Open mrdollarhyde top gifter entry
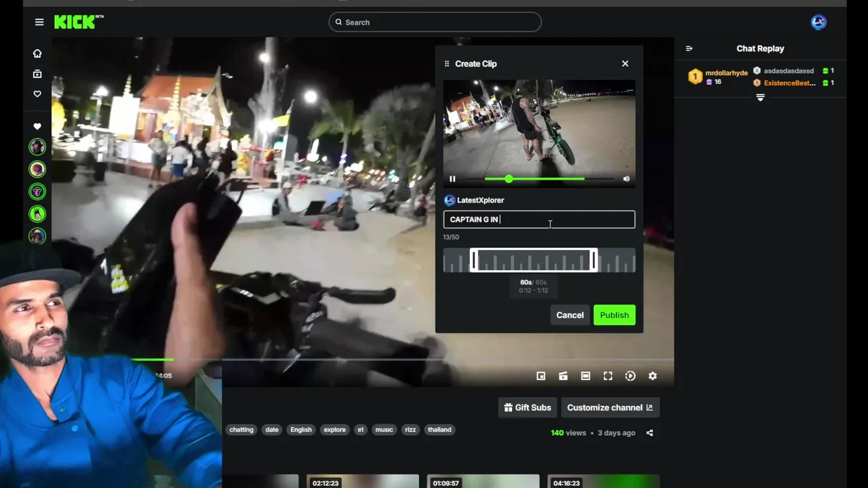The width and height of the screenshot is (868, 488). point(717,77)
